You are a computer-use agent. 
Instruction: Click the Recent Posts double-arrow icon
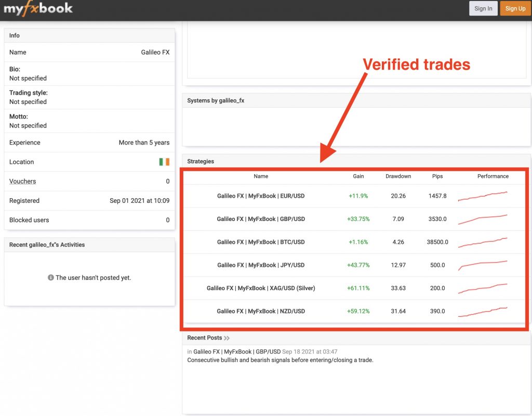click(227, 338)
